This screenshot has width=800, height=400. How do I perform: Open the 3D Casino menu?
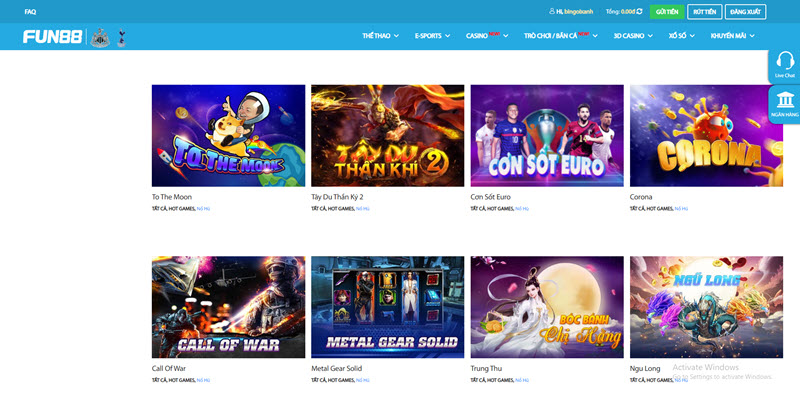(629, 36)
